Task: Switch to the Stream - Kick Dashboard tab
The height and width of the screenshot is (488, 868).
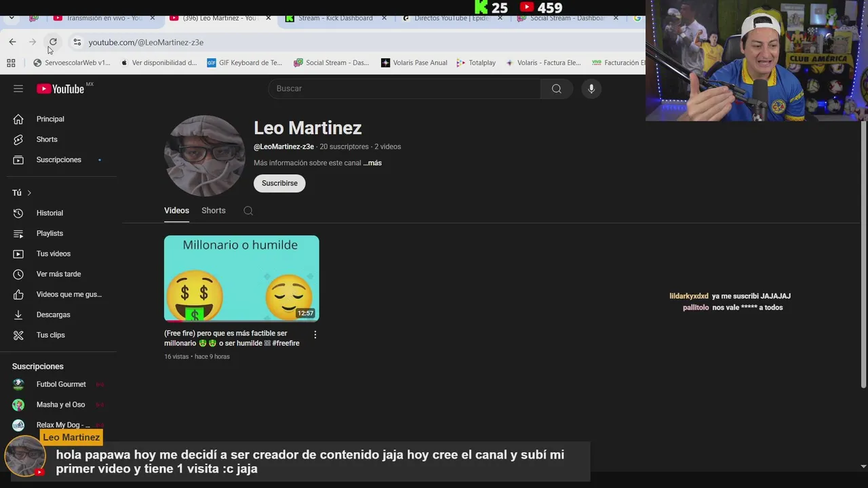Action: [x=336, y=18]
